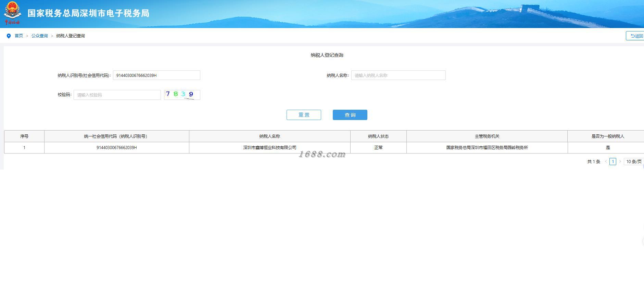Viewport: 644px width, 307px height.
Task: Click the tax bureau emblem logo
Action: [x=12, y=13]
